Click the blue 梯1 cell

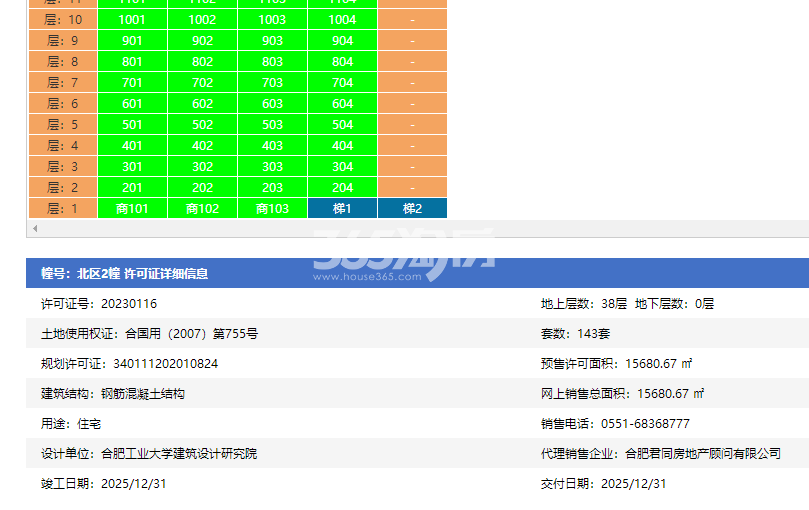343,209
